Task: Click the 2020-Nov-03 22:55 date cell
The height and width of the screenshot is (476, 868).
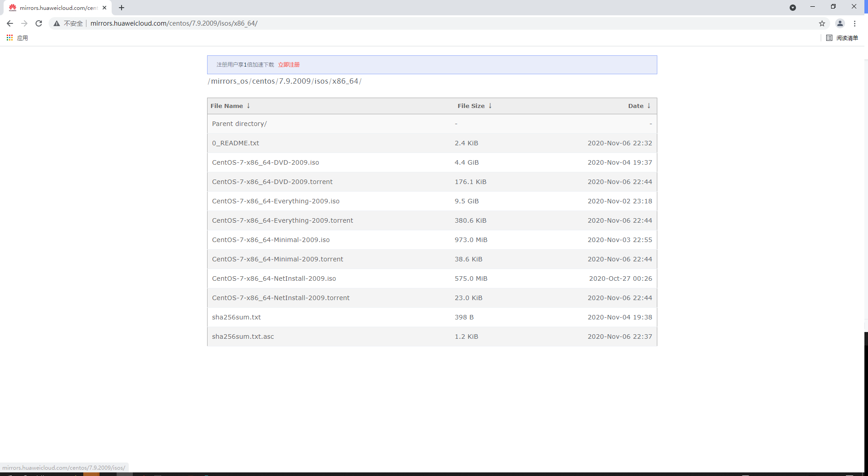Action: 620,240
